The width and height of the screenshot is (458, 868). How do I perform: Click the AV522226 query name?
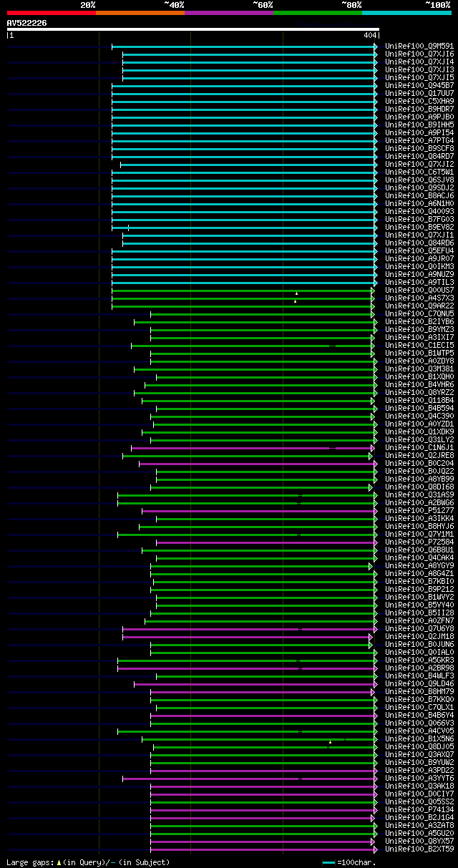point(27,23)
